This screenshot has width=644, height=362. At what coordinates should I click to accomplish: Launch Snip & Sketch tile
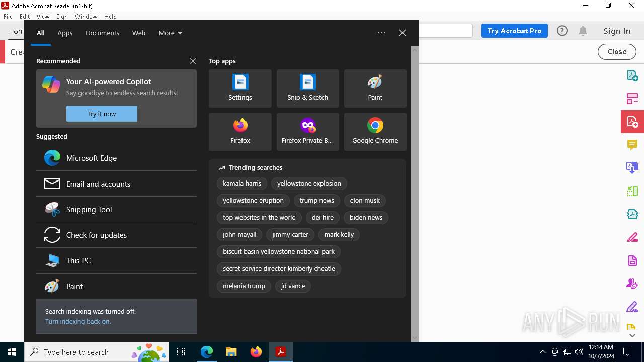307,88
